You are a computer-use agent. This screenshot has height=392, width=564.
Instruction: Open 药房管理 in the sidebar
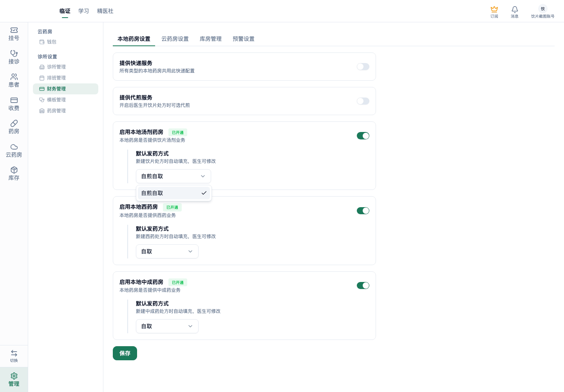[65, 111]
